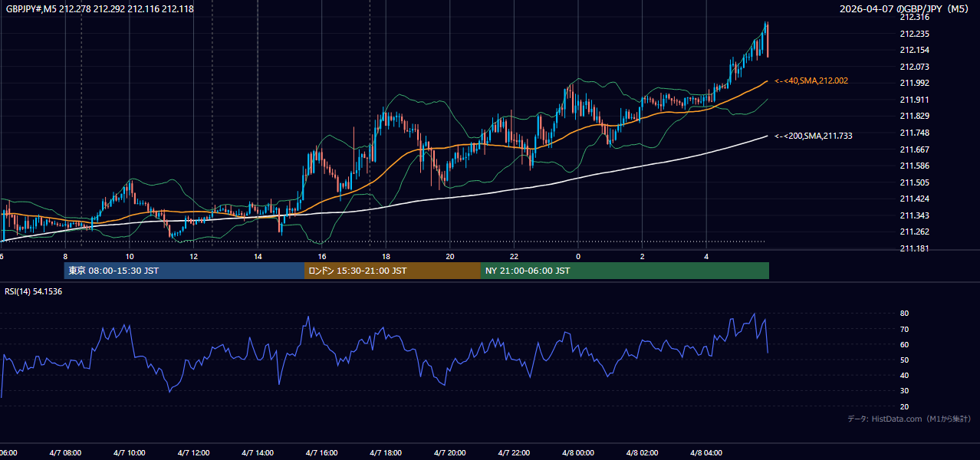Click the 4/8 04:00 time label
Viewport: 980px width, 460px height.
pos(706,453)
